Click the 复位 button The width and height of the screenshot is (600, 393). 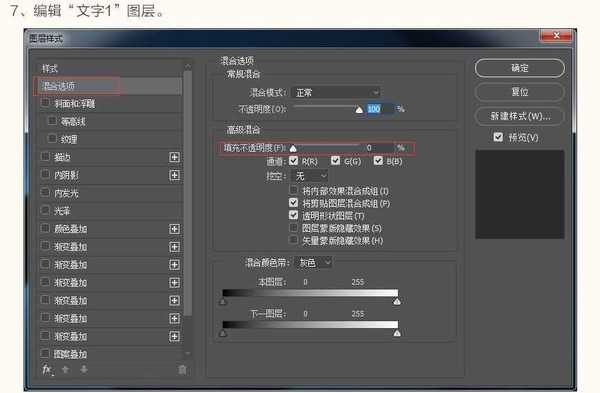pyautogui.click(x=520, y=92)
